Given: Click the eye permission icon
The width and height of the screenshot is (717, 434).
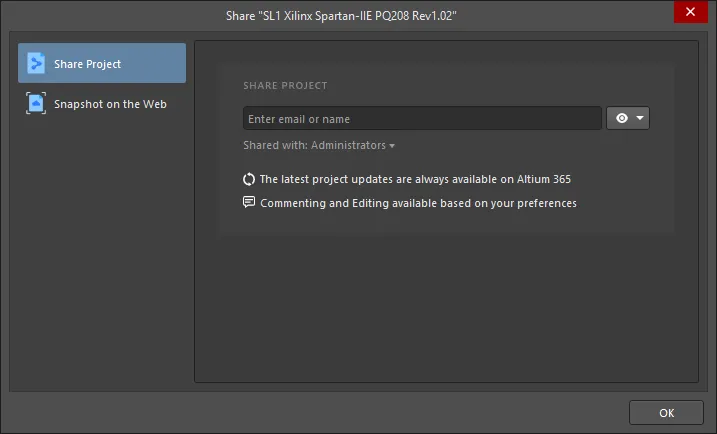Looking at the screenshot, I should 621,118.
